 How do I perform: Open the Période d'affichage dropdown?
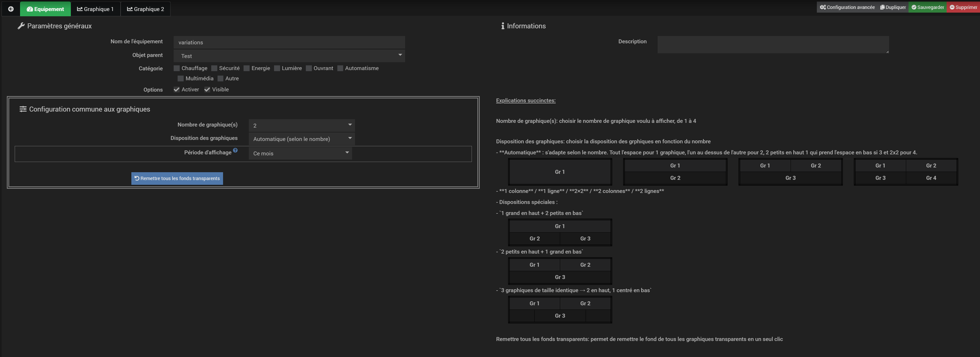pos(300,153)
